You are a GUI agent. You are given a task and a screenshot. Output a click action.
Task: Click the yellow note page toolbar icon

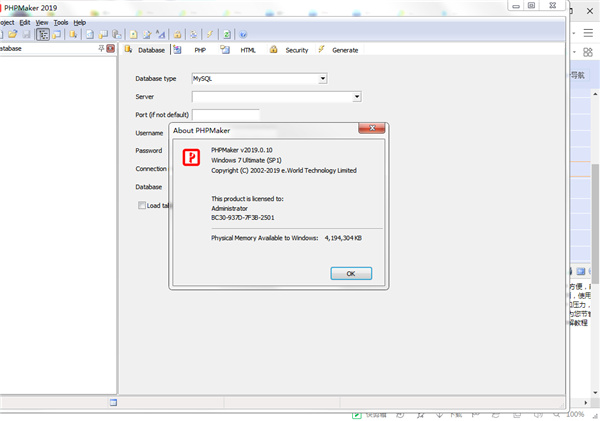coord(133,34)
